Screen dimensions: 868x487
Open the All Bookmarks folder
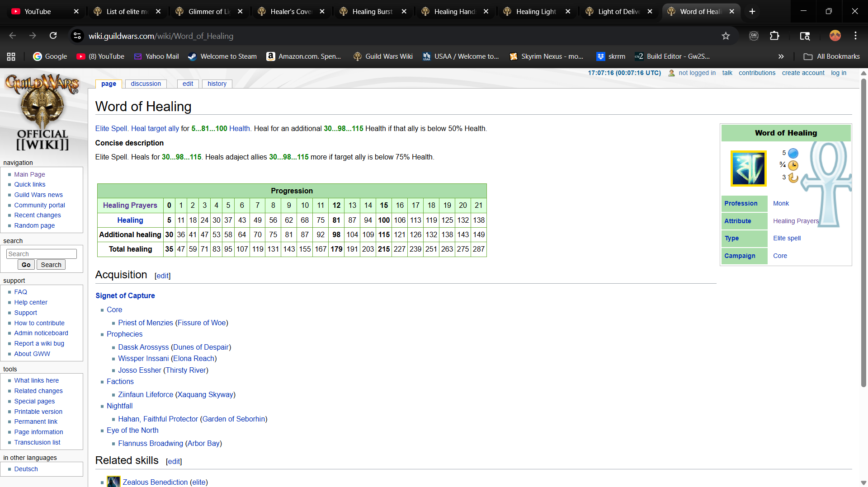832,56
